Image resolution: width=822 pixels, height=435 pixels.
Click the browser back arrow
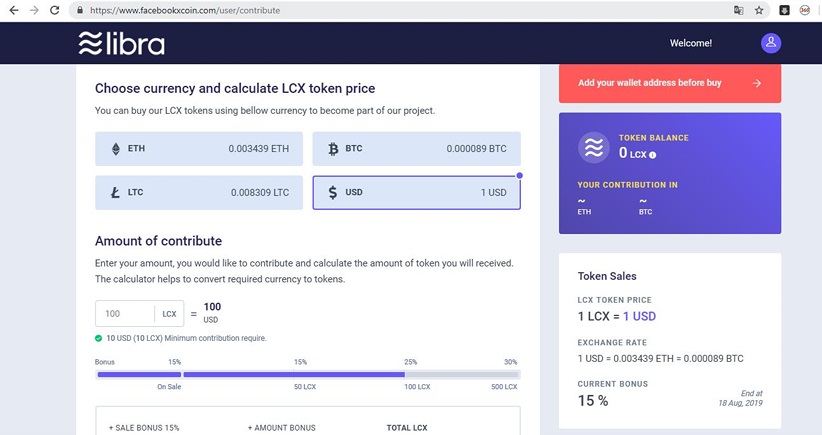coord(13,10)
